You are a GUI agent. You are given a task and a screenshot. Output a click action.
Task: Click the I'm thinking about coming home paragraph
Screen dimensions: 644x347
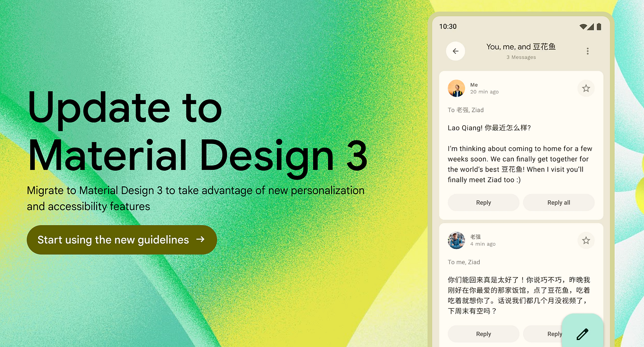520,164
